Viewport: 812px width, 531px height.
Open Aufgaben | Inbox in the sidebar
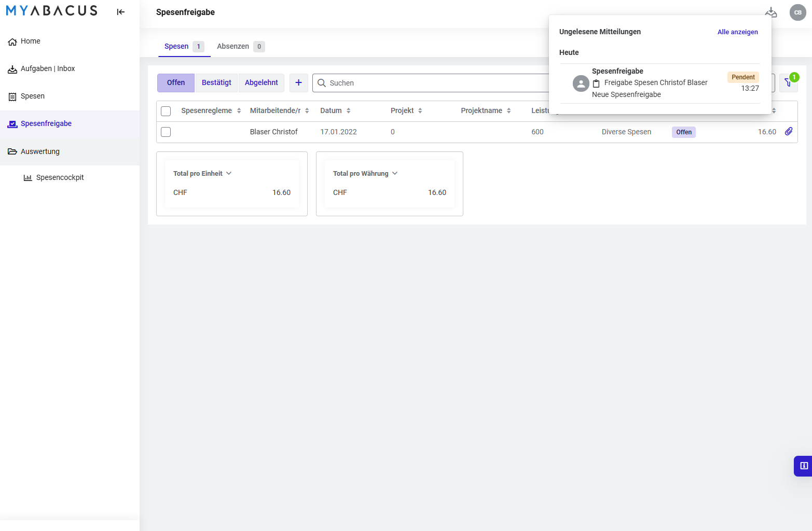(48, 68)
